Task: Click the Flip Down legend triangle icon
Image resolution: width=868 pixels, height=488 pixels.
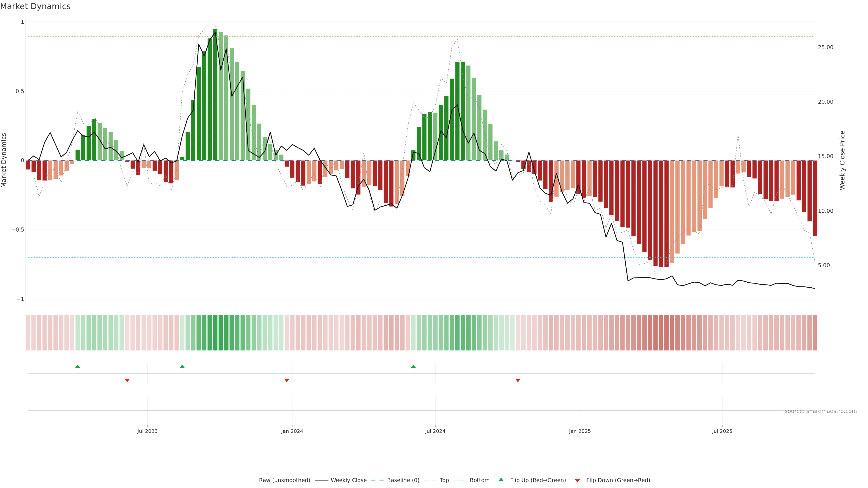Action: tap(577, 481)
